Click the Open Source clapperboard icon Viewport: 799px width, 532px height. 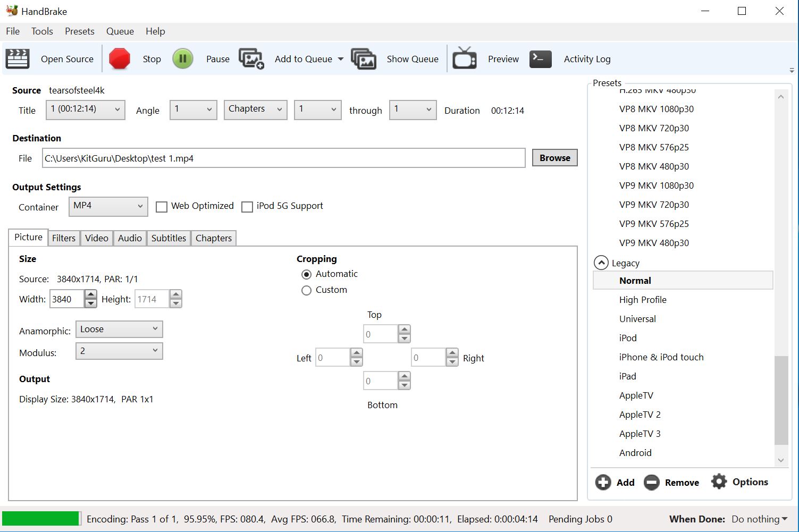coord(18,58)
